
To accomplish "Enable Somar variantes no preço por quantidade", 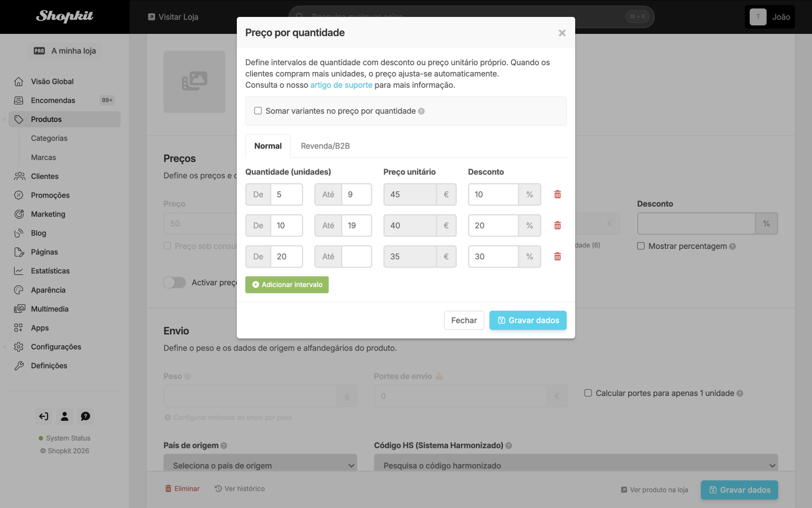I will coord(258,111).
